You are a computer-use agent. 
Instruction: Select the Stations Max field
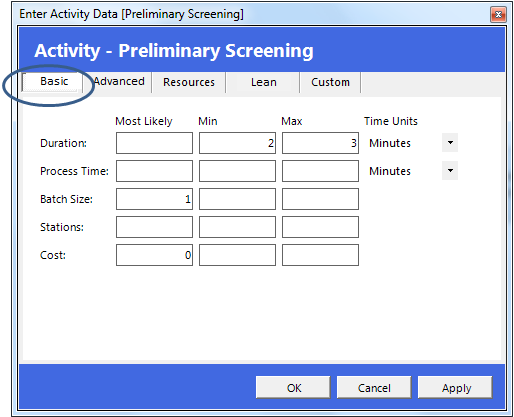click(x=320, y=227)
